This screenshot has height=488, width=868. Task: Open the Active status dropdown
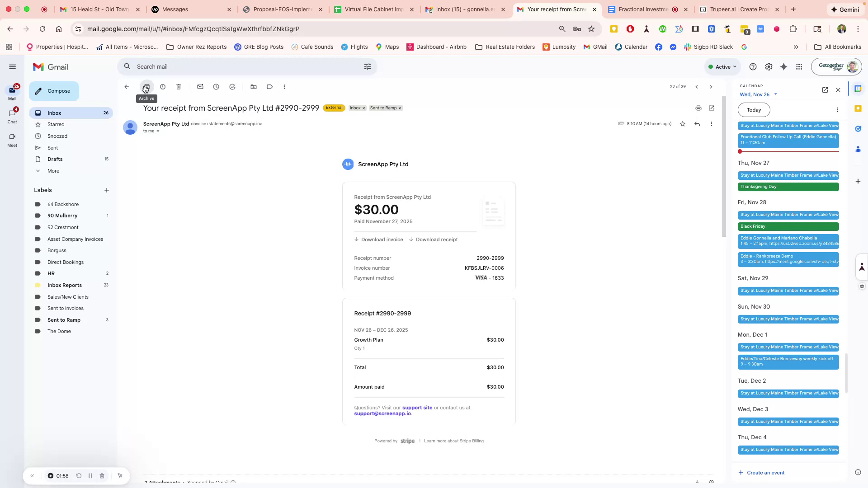(722, 66)
